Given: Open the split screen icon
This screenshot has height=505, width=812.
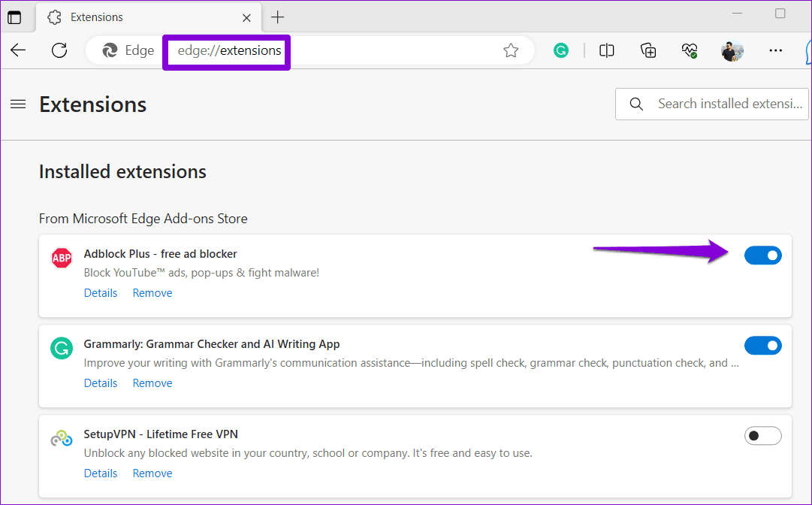Looking at the screenshot, I should point(606,50).
